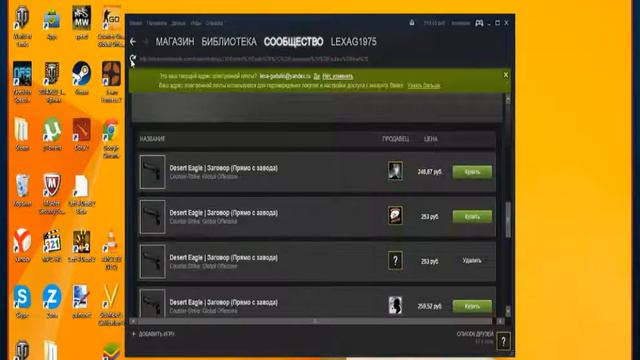Open Google Chrome desktop shortcut

point(111,130)
